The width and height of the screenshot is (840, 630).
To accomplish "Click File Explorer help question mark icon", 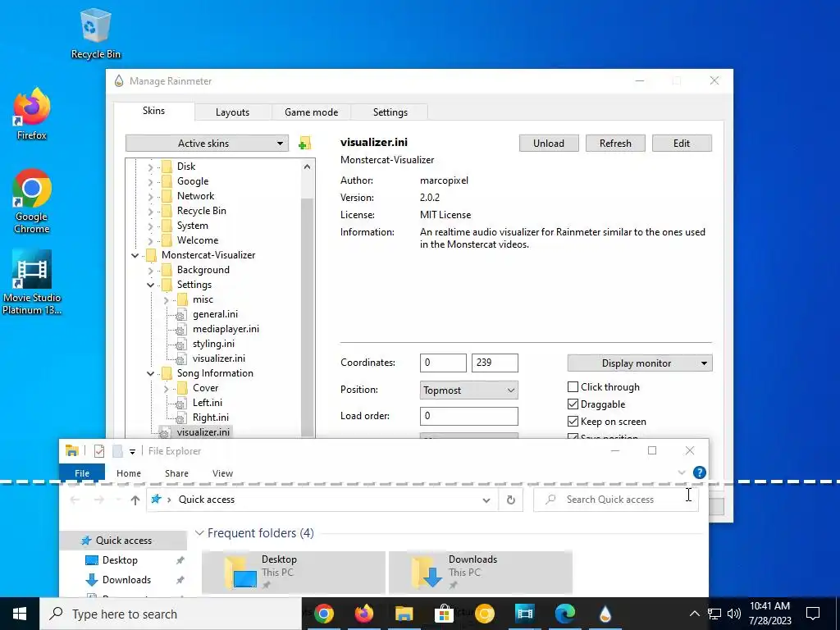I will 699,472.
